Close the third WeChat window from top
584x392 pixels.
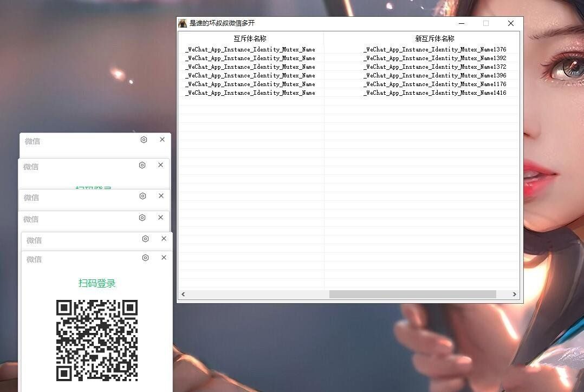pyautogui.click(x=161, y=196)
